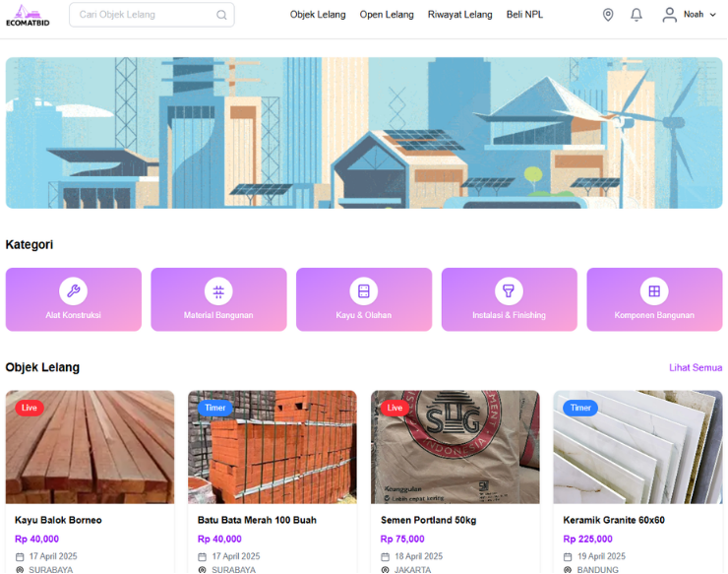728x574 pixels.
Task: Click the city illustration banner
Action: pos(364,133)
